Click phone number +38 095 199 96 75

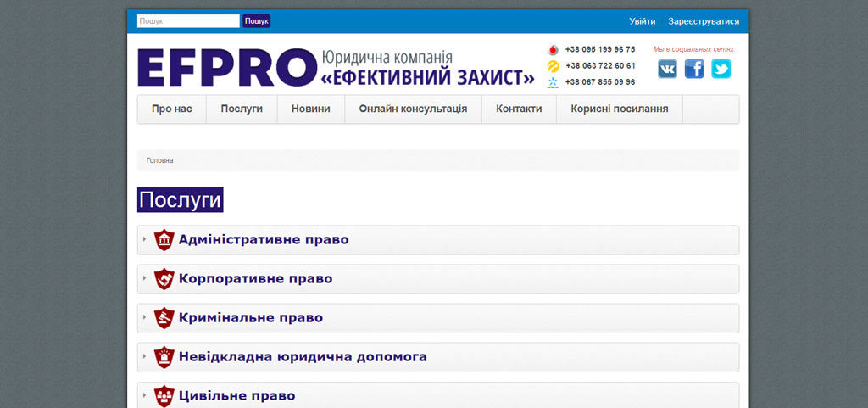point(600,49)
